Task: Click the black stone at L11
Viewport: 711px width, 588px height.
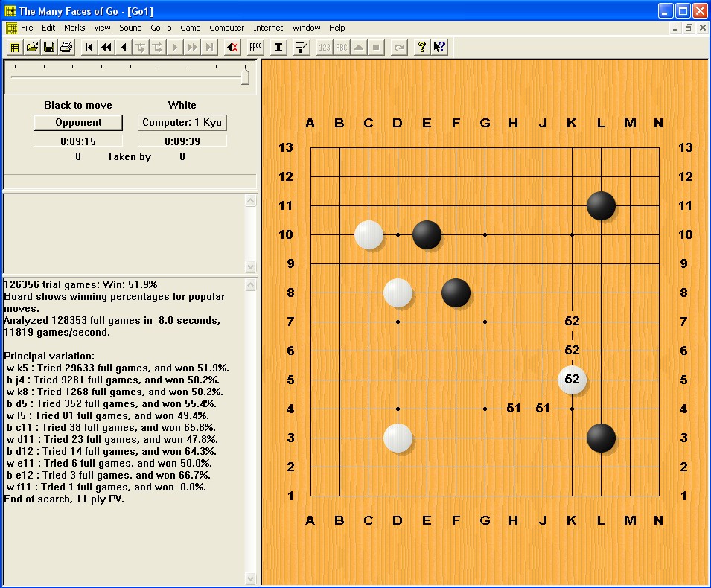Action: (x=601, y=205)
